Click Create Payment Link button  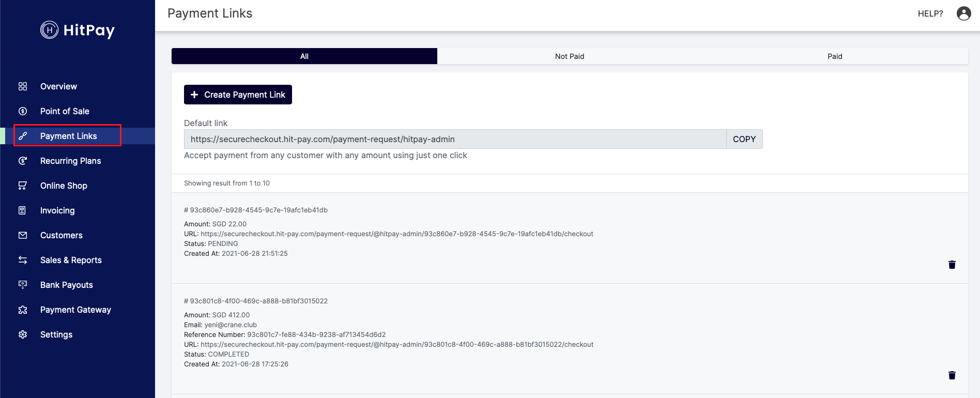238,95
